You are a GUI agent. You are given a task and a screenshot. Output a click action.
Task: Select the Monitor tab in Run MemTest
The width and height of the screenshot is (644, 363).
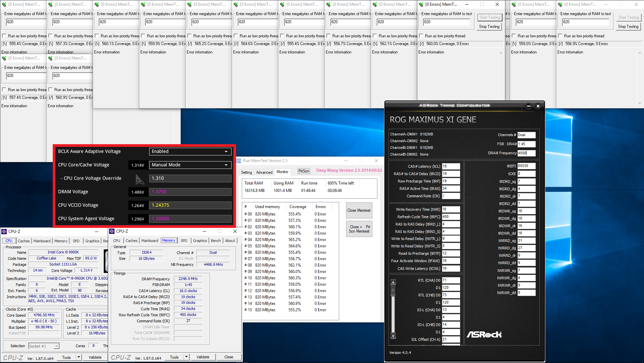point(282,172)
